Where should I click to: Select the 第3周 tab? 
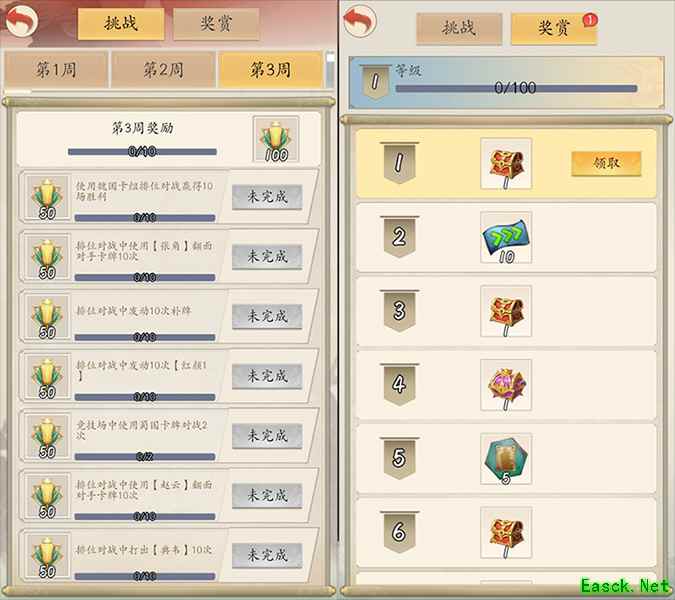(270, 70)
